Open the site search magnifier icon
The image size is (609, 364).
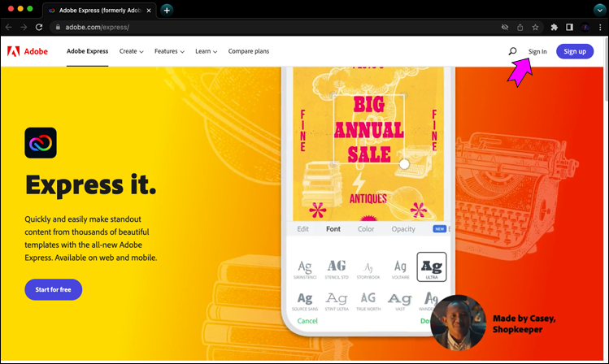coord(512,51)
